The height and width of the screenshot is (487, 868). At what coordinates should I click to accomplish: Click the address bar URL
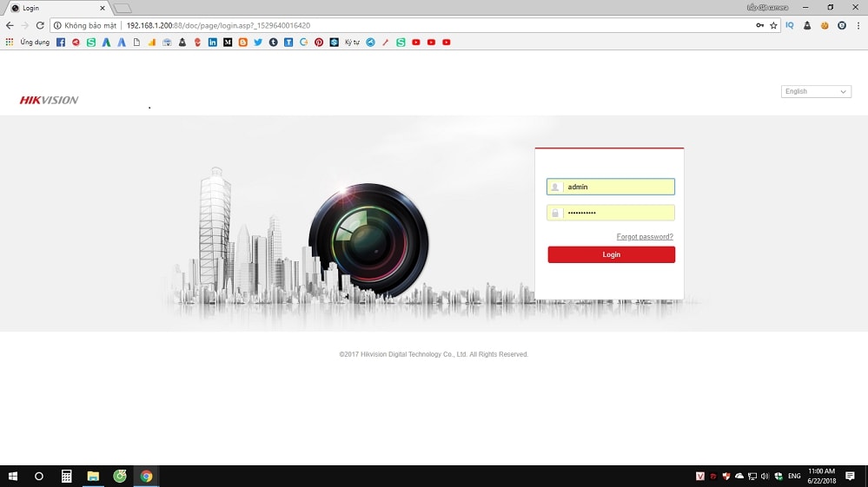coord(218,25)
